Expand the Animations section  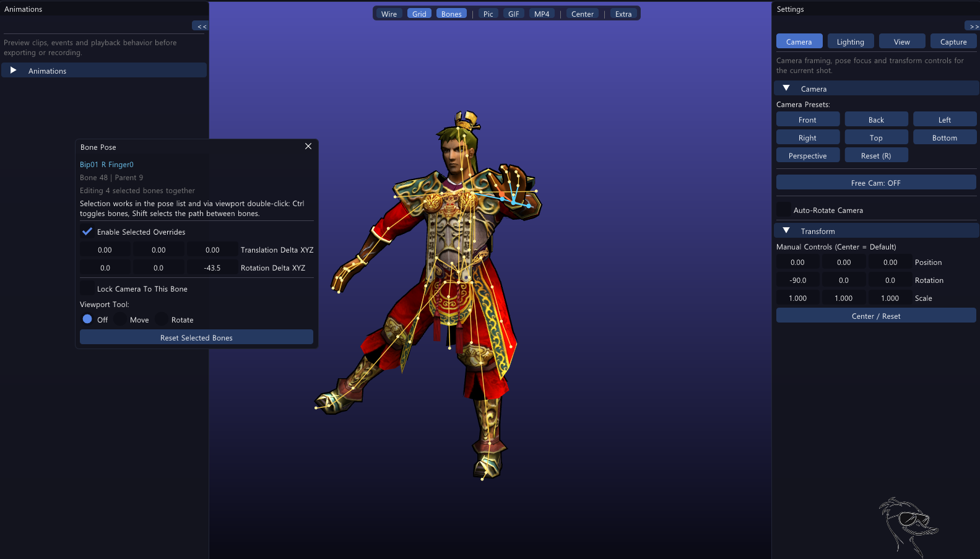point(104,71)
